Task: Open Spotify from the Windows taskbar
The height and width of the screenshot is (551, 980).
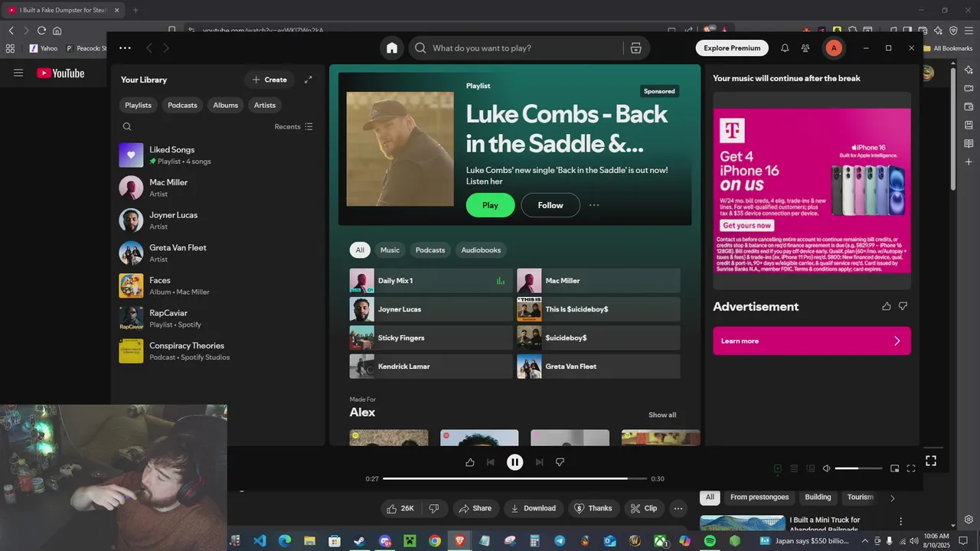Action: (710, 541)
